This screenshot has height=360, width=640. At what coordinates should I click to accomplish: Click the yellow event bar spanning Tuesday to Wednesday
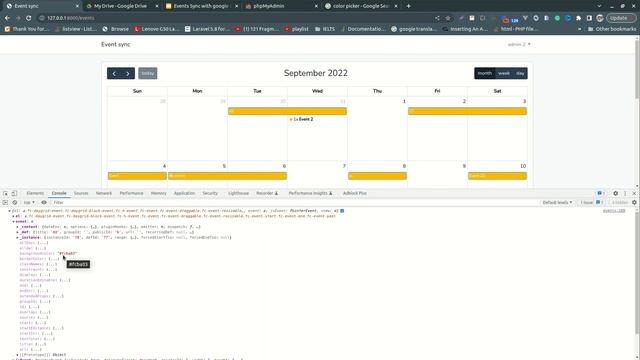(287, 111)
